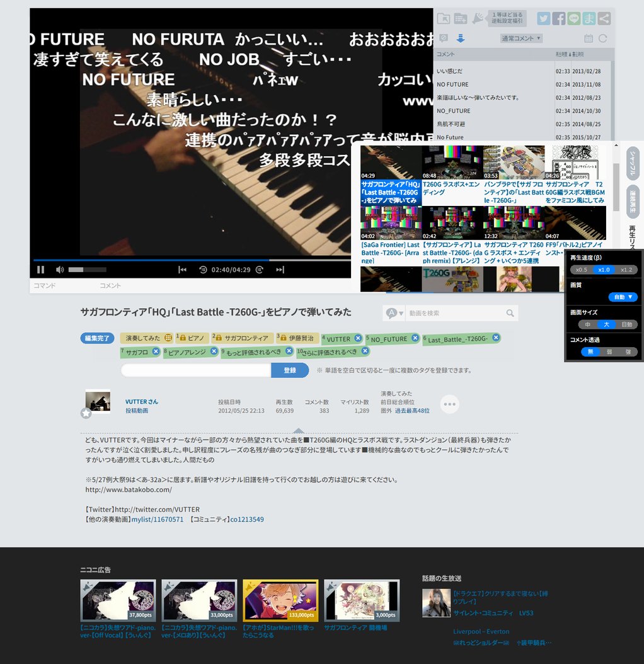
Task: Click the teal ま share icon
Action: pos(589,18)
